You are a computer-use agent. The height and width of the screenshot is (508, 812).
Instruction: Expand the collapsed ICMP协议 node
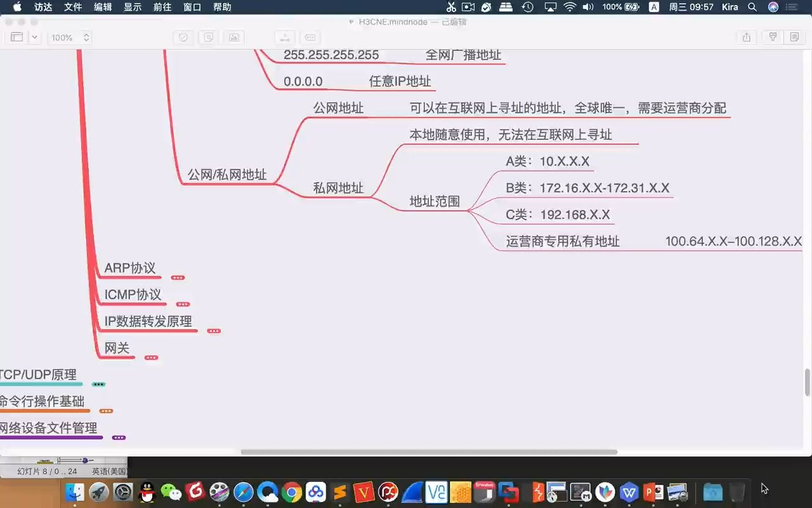pyautogui.click(x=183, y=304)
